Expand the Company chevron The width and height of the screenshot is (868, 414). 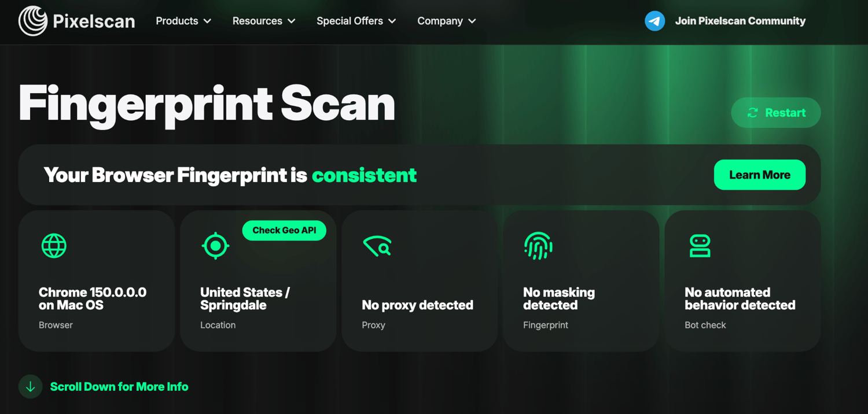[x=472, y=21]
